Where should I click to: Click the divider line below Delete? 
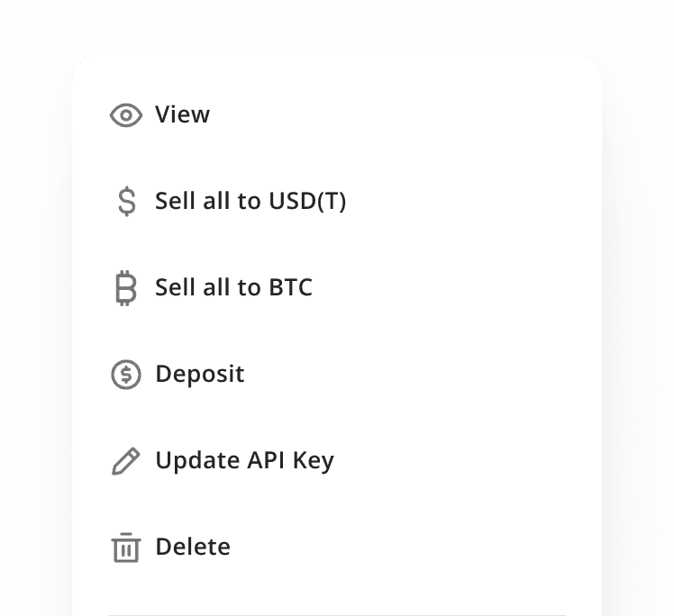point(337,614)
